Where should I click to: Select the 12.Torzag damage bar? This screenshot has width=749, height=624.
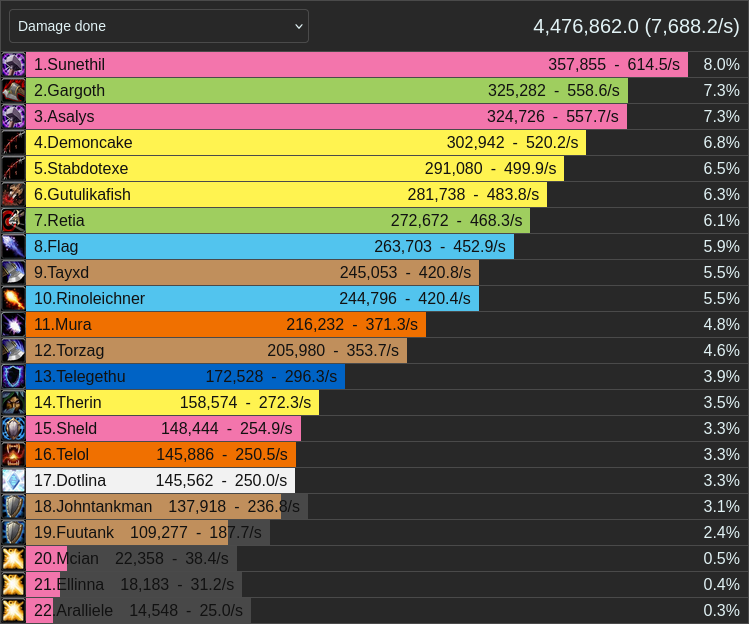click(x=216, y=350)
